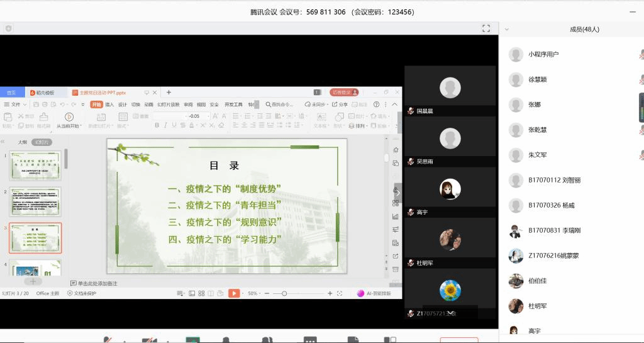644x343 pixels.
Task: Click the 访客登录 login button
Action: (x=344, y=93)
